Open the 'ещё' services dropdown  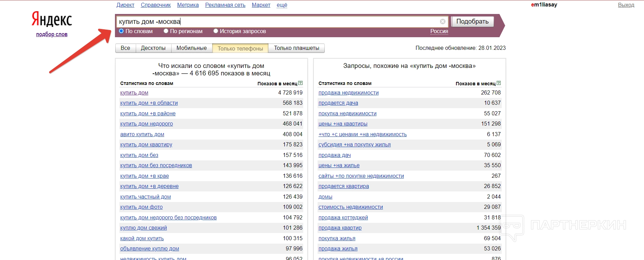pos(282,5)
